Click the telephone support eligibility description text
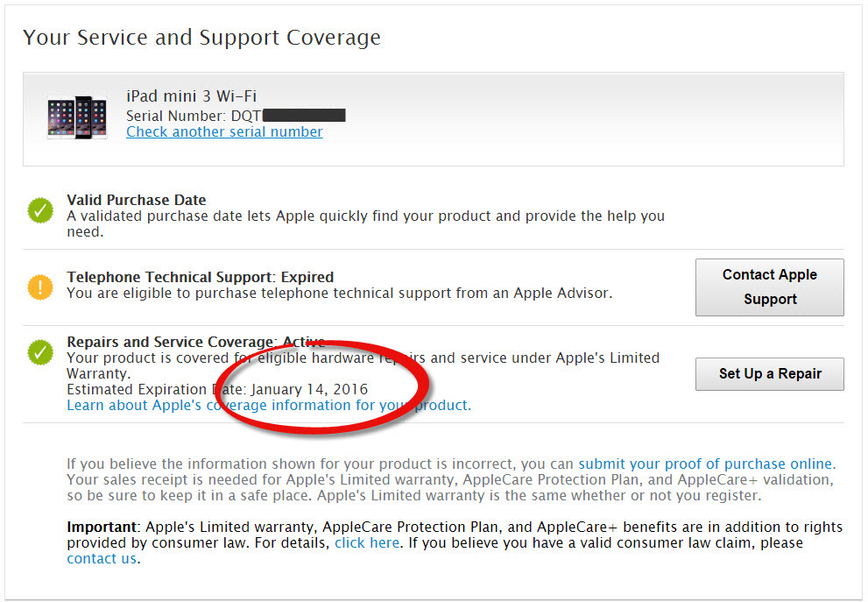The width and height of the screenshot is (868, 602). 339,294
